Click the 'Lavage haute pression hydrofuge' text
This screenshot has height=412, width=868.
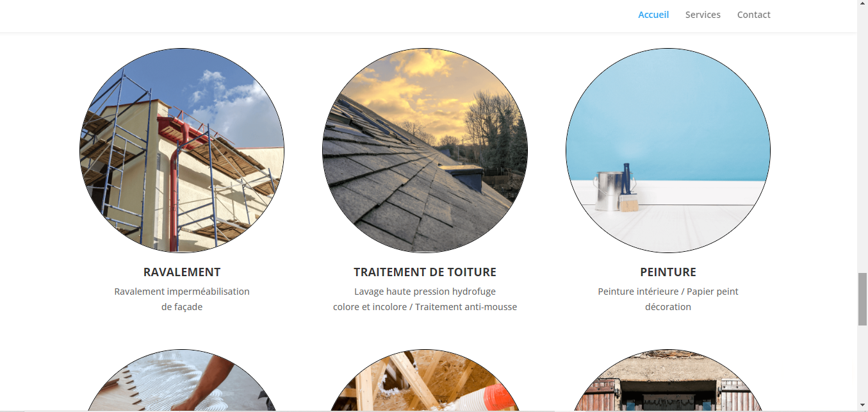tap(425, 292)
